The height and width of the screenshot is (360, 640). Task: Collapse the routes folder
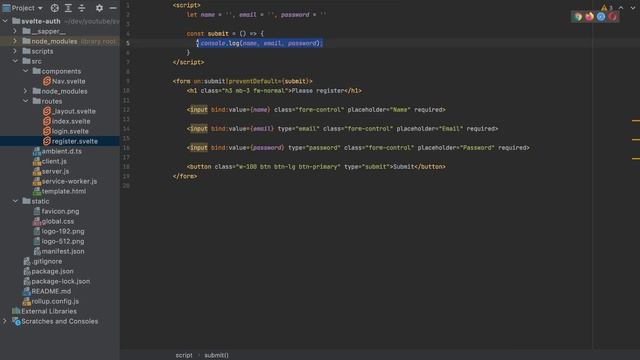click(25, 101)
